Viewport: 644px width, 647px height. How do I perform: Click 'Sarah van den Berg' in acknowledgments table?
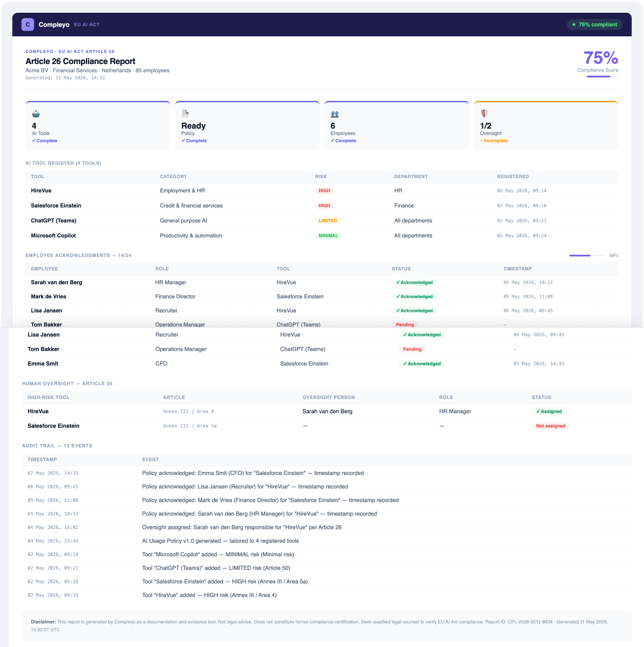click(56, 283)
